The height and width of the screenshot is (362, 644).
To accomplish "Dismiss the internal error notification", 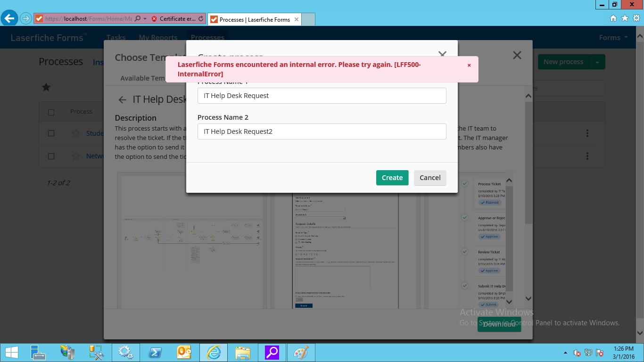I will tap(469, 66).
